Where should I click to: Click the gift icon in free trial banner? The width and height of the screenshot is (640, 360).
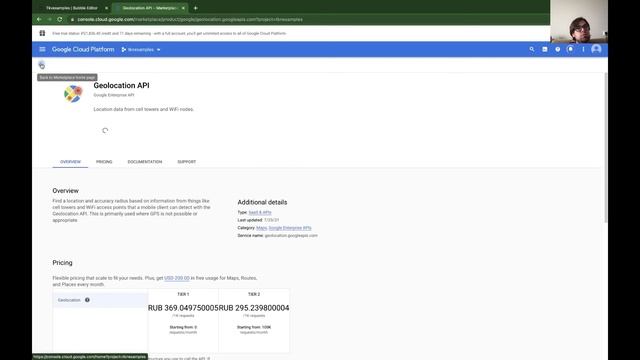[42, 33]
